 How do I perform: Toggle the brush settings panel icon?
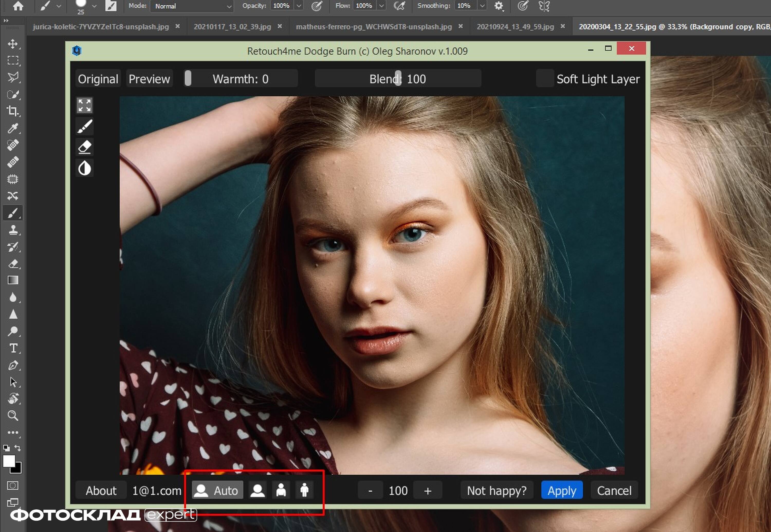coord(111,6)
